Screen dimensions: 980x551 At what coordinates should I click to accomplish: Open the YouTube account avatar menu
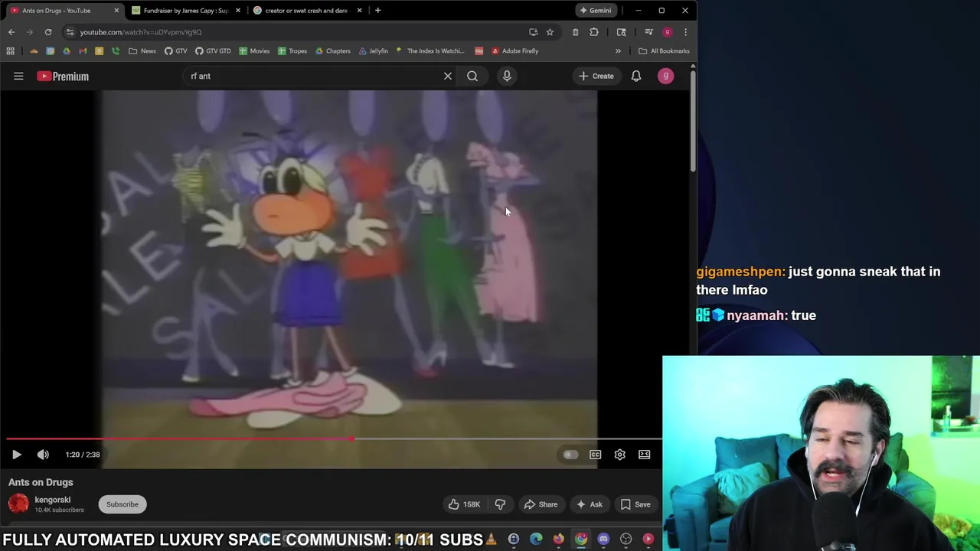(x=666, y=76)
